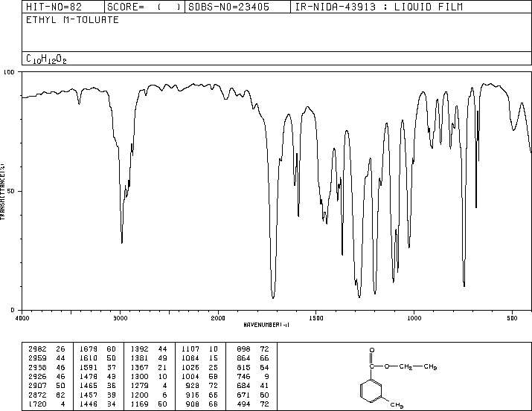The image size is (532, 411).
Task: Click the compound name ETHYL M-TOLUATE
Action: [x=72, y=20]
